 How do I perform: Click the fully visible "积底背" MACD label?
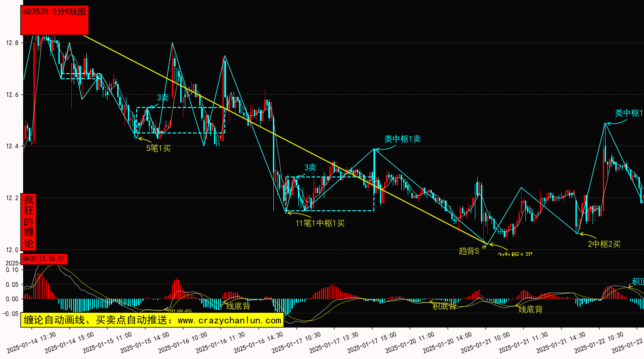(x=444, y=306)
